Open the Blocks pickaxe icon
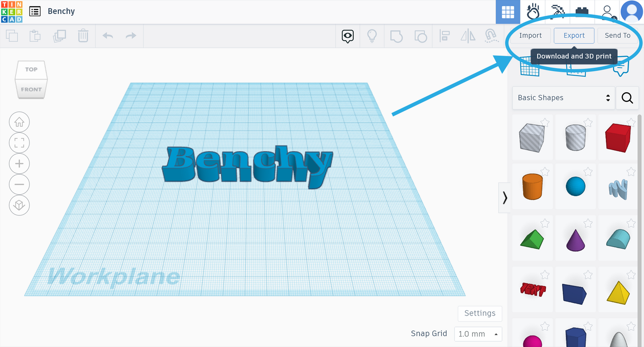Screen dimensions: 644x347 pyautogui.click(x=557, y=12)
